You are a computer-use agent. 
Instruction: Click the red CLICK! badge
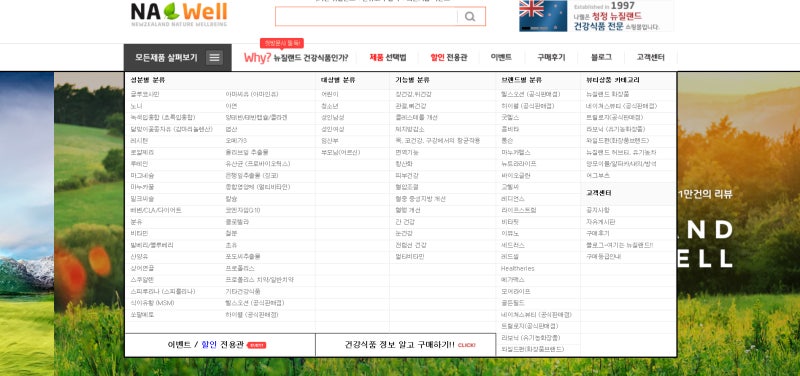[x=466, y=345]
